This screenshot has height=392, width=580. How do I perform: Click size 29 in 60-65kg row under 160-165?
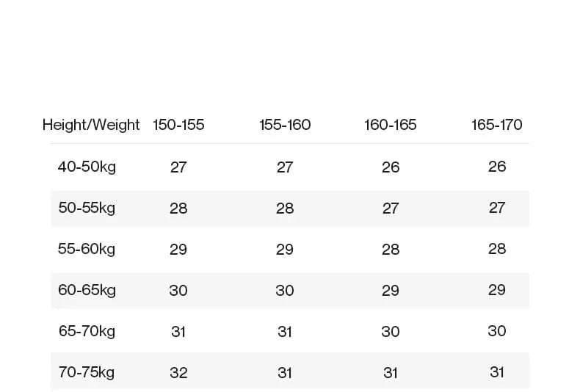pos(391,290)
